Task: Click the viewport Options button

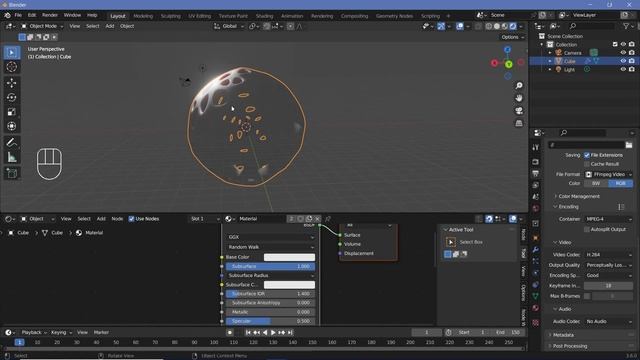Action: point(512,37)
